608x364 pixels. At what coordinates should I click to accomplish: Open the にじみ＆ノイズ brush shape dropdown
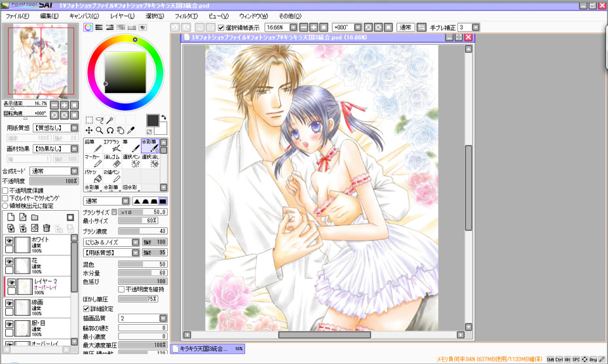click(136, 242)
